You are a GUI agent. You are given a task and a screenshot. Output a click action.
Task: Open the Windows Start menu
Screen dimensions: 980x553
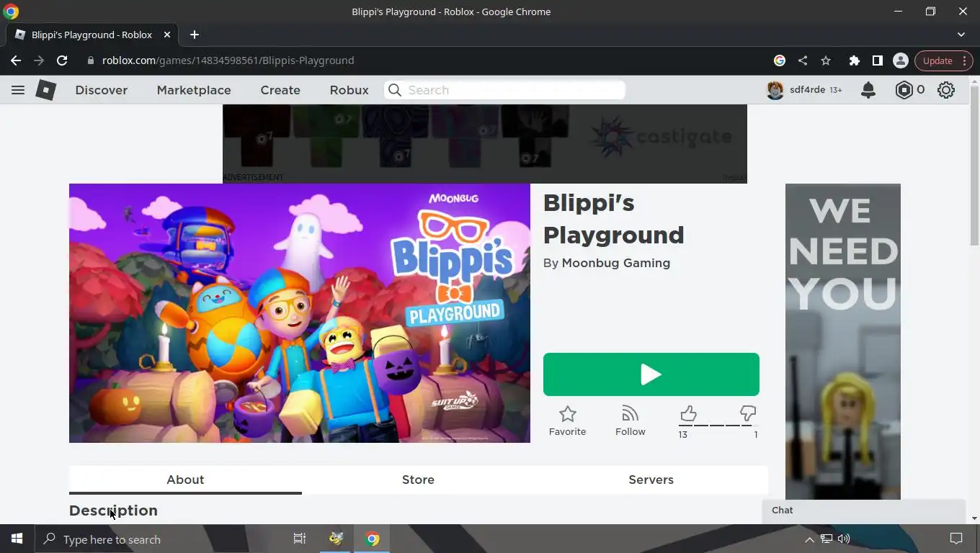coord(17,539)
